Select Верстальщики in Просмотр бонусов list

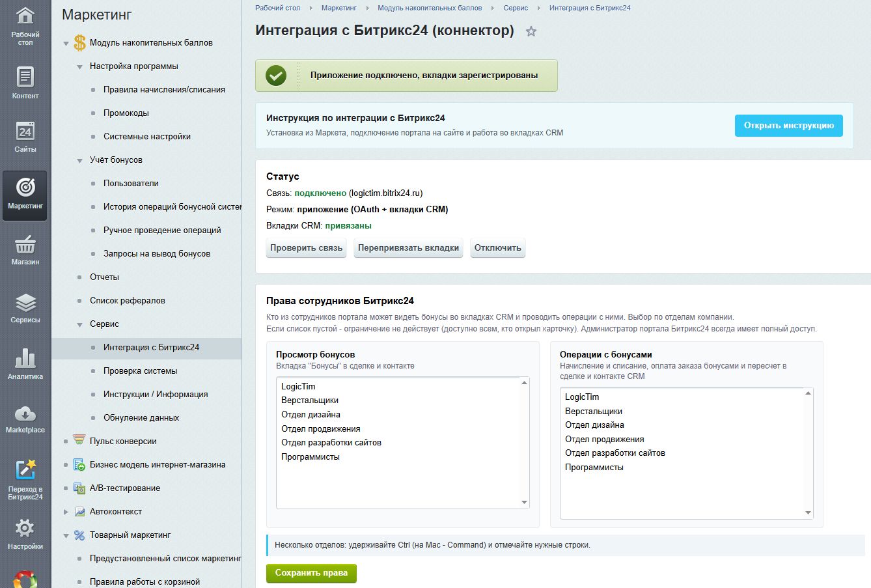pos(310,400)
